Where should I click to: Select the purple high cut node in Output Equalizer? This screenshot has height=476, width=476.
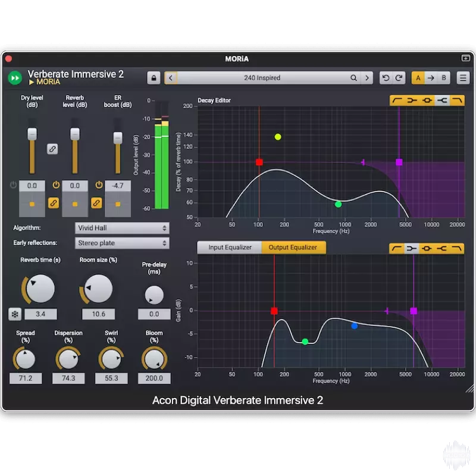pyautogui.click(x=414, y=311)
